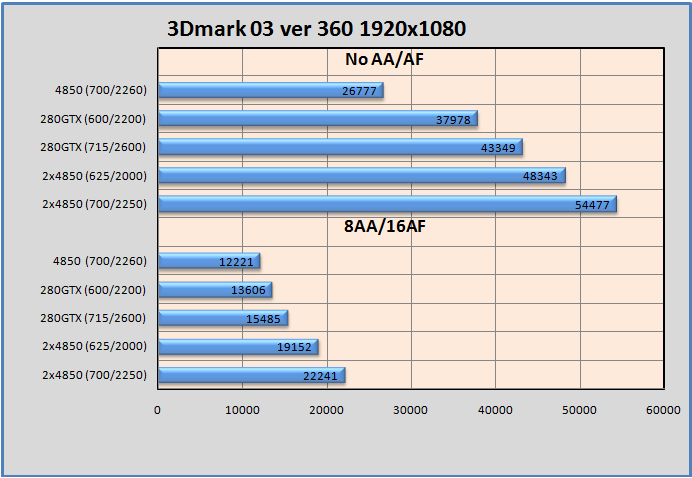Select the 280GTX (600/2200) label of the 13606 bar

[x=93, y=290]
